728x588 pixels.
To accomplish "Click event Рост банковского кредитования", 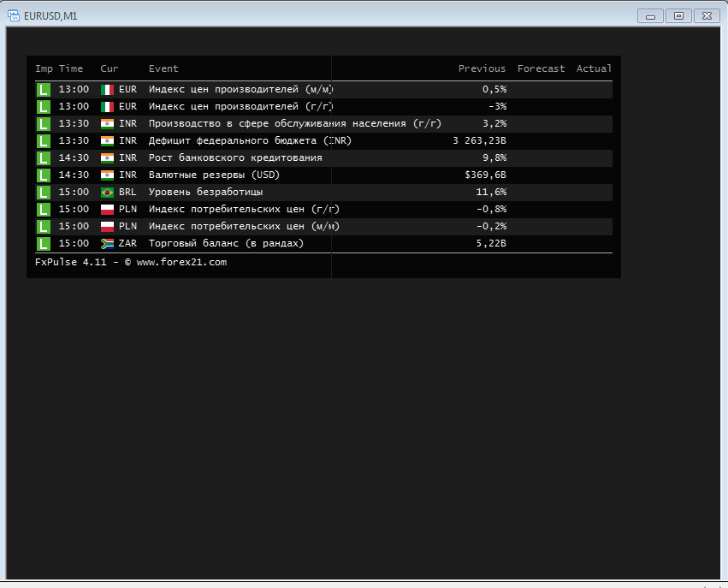I will (235, 158).
